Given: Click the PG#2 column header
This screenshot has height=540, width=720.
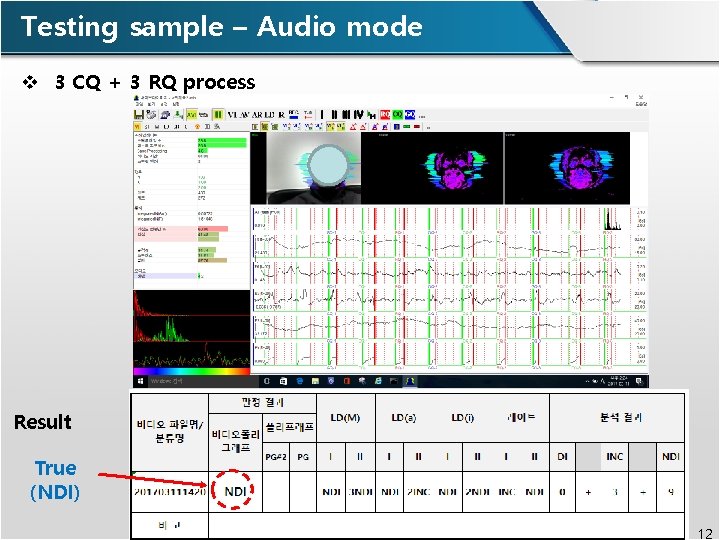Looking at the screenshot, I should [x=276, y=457].
